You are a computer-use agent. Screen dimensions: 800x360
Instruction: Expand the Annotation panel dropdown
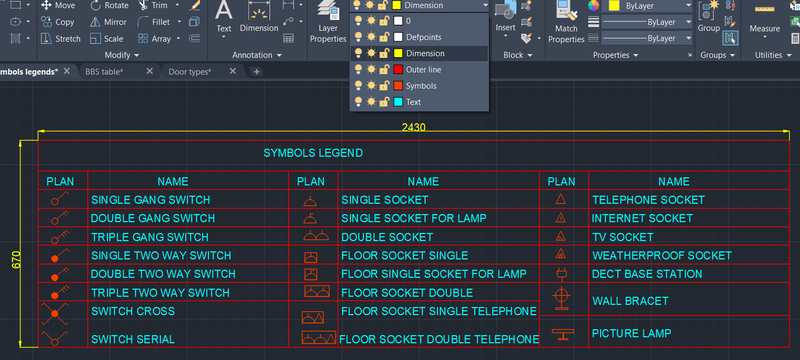257,55
